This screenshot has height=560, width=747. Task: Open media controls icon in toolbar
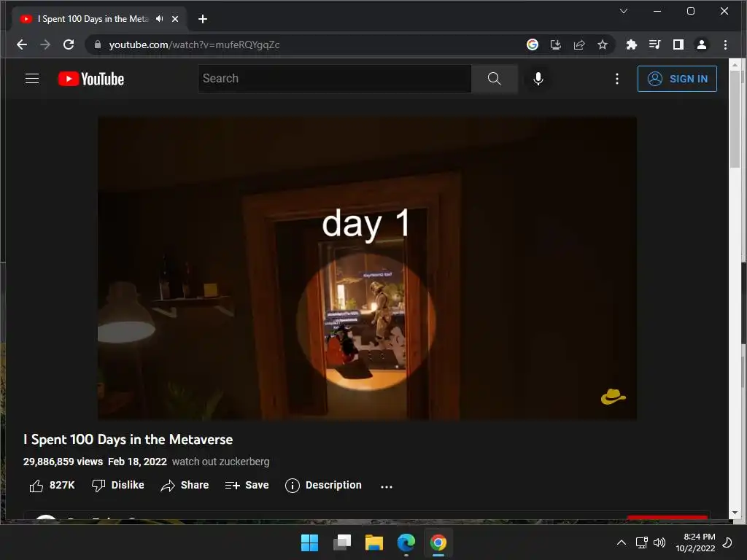pyautogui.click(x=654, y=44)
